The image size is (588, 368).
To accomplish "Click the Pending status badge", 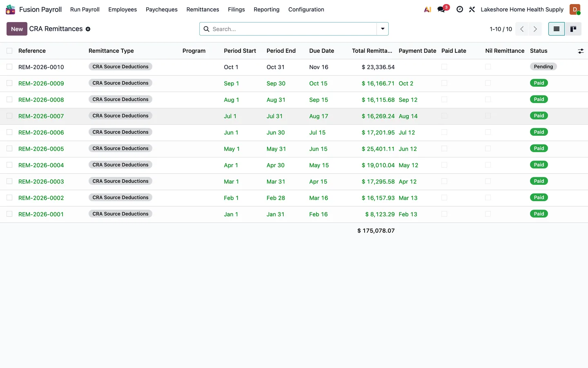I will point(543,67).
